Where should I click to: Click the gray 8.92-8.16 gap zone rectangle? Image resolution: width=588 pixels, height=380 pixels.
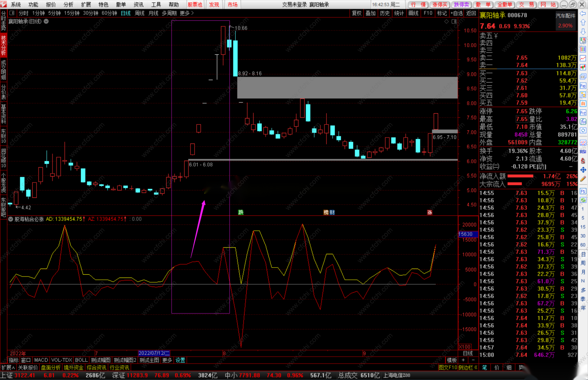click(347, 87)
